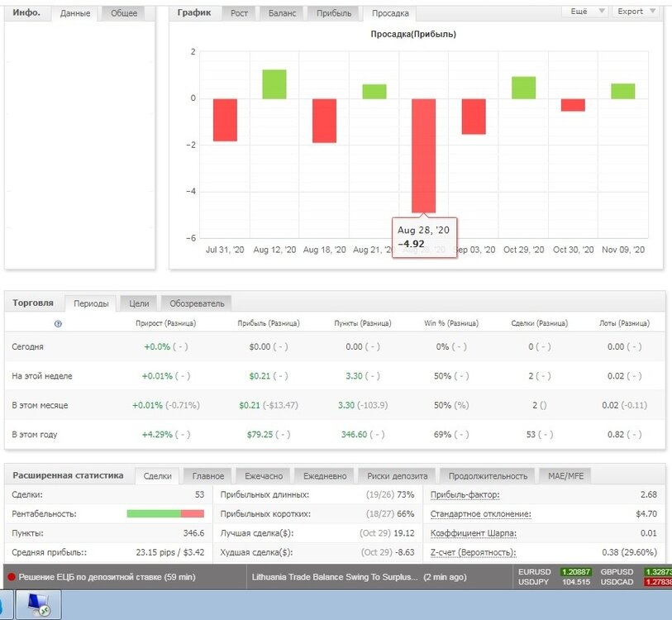Select the Сделки statistics tab

(x=157, y=476)
